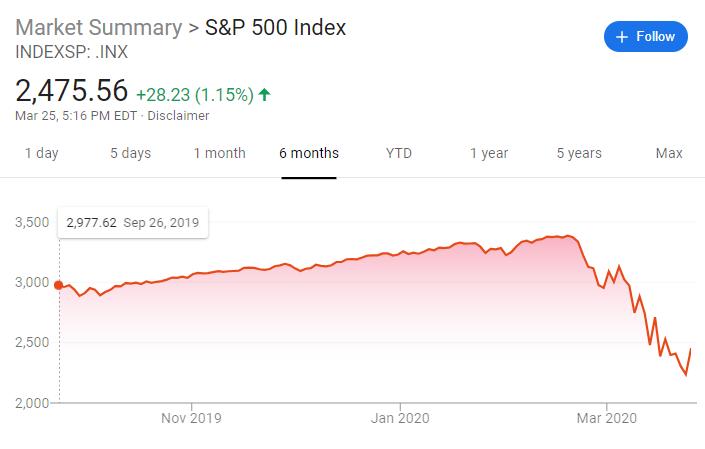
Task: Choose the 1 month tab
Action: click(x=219, y=153)
